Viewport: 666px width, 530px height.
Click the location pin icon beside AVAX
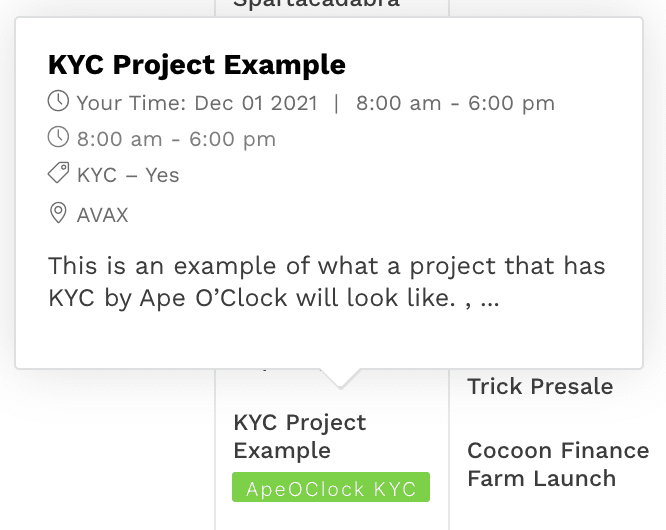[58, 212]
